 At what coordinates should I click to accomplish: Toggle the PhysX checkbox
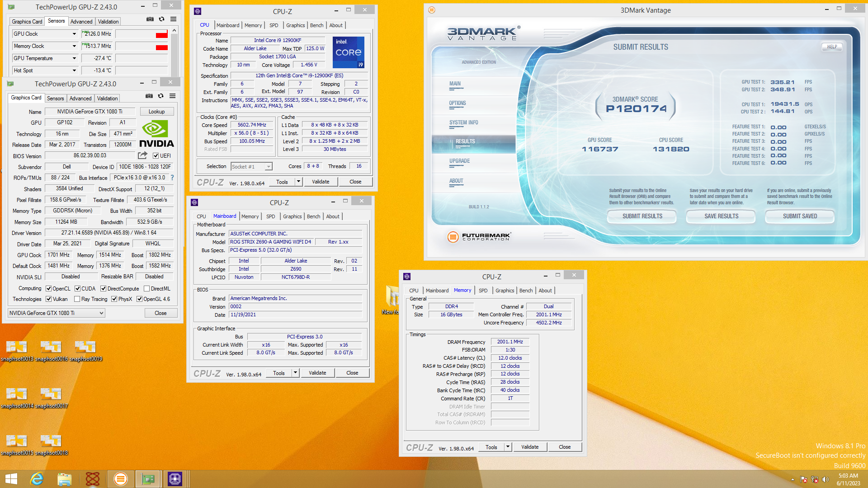tap(114, 299)
